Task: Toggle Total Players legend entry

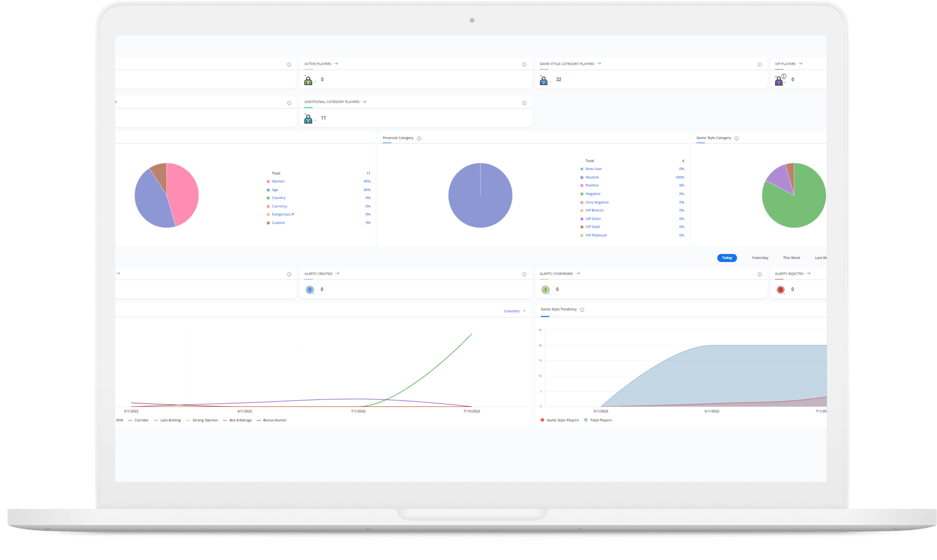Action: pyautogui.click(x=600, y=420)
